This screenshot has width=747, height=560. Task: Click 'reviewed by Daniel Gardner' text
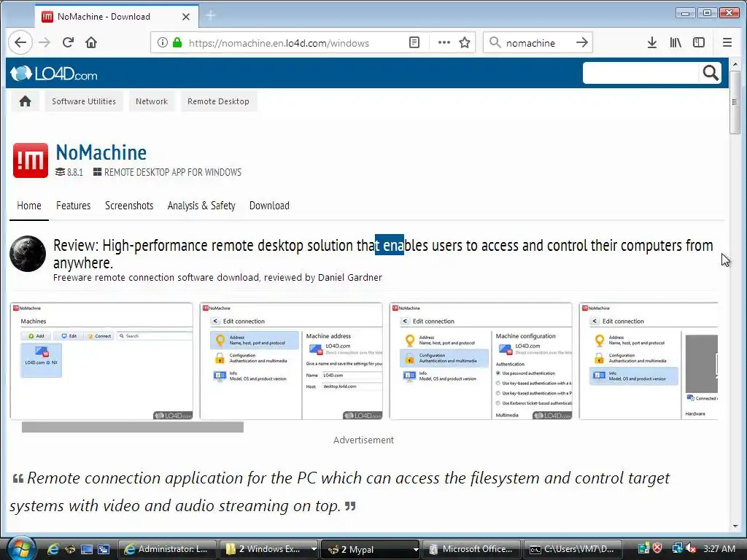click(x=323, y=278)
